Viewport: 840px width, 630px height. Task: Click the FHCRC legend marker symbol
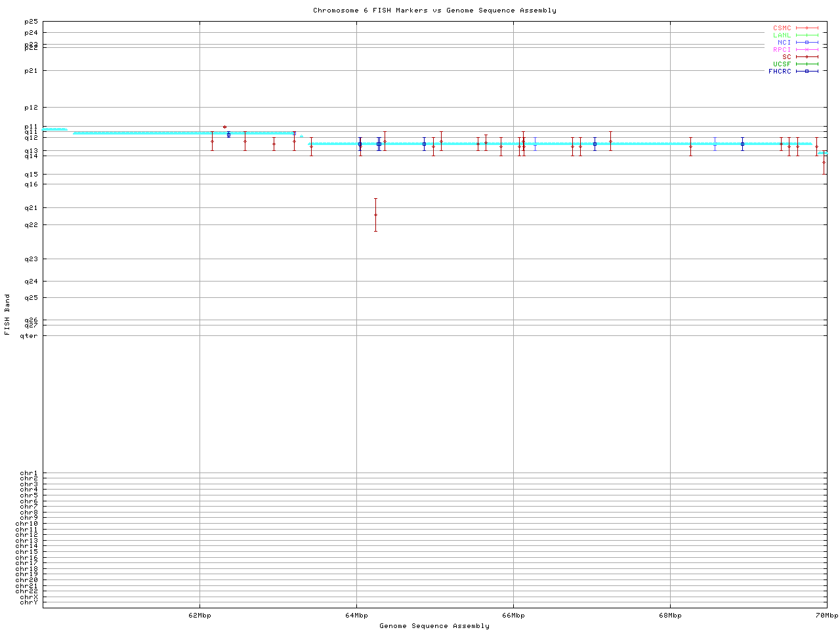tap(807, 71)
